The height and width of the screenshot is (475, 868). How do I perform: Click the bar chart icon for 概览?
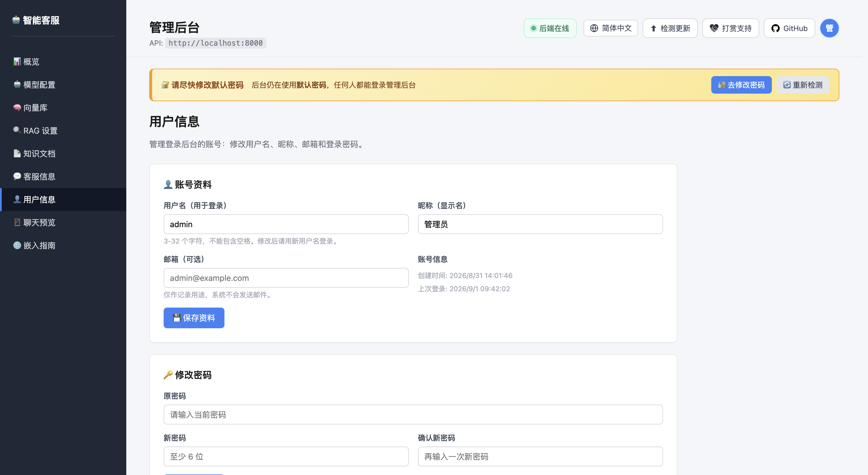[17, 62]
